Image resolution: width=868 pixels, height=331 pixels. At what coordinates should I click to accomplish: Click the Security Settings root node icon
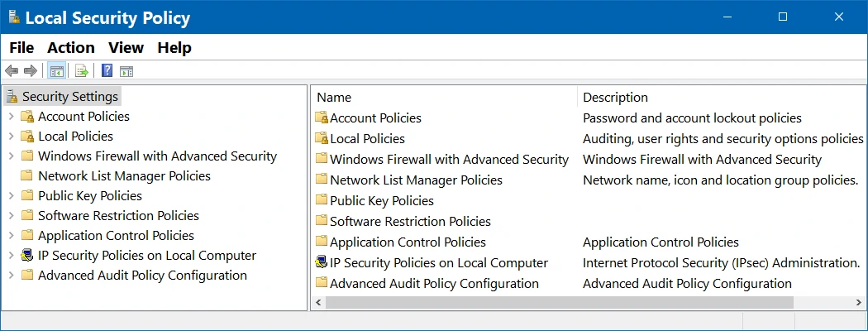pos(12,97)
